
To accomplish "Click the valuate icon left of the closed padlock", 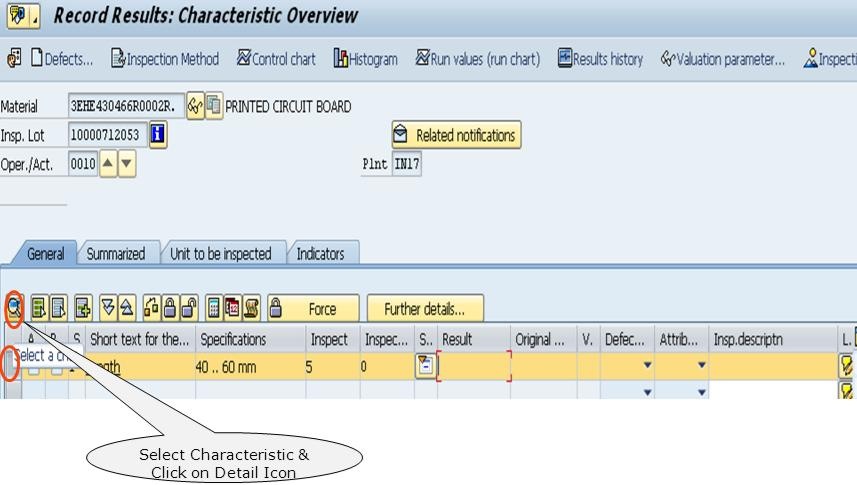I will (x=151, y=309).
